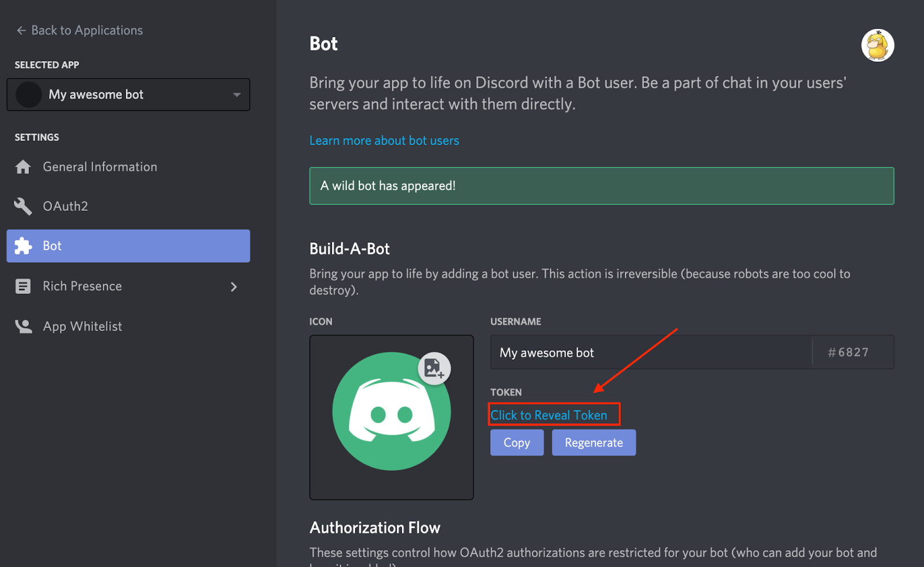The height and width of the screenshot is (567, 924).
Task: Follow Learn more about bot users link
Action: click(x=384, y=141)
